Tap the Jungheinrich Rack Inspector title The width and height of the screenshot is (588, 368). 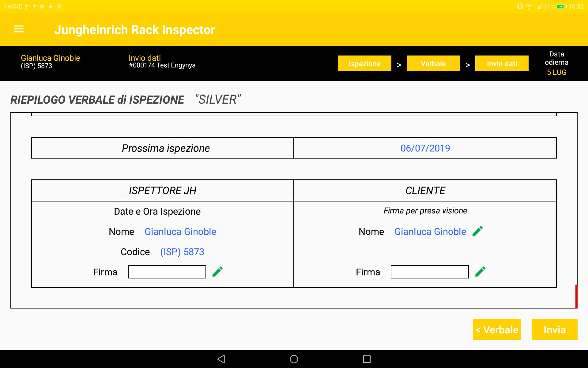(x=135, y=30)
